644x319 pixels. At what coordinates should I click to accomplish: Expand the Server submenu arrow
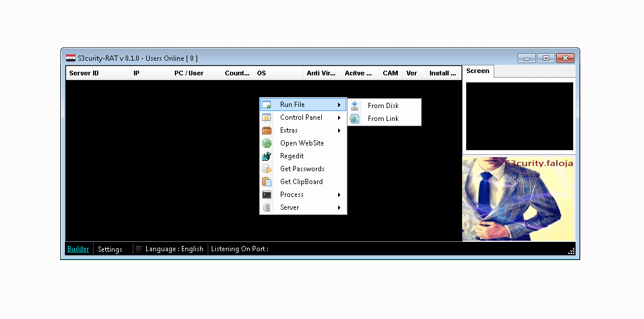pos(339,207)
